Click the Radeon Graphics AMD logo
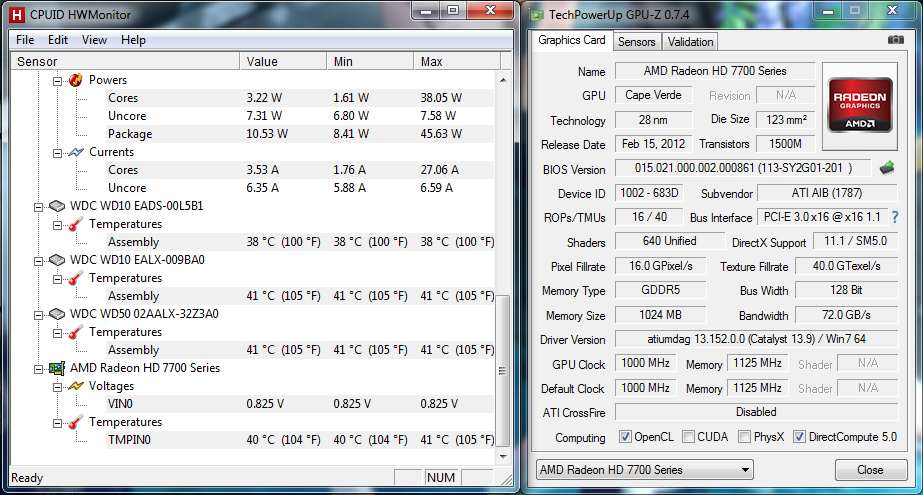 pyautogui.click(x=859, y=105)
